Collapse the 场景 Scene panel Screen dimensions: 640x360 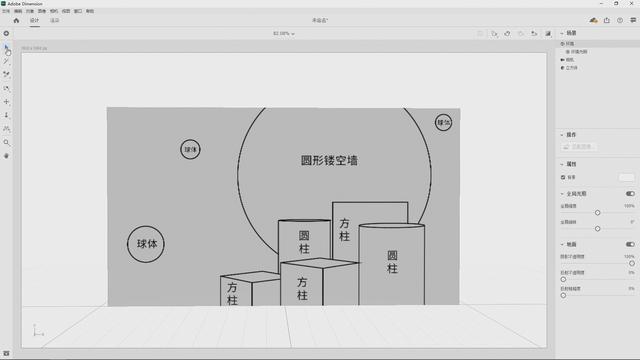point(562,33)
